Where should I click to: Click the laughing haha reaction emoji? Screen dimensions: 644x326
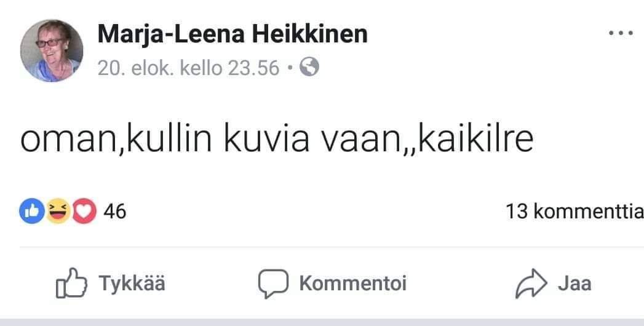tap(58, 212)
